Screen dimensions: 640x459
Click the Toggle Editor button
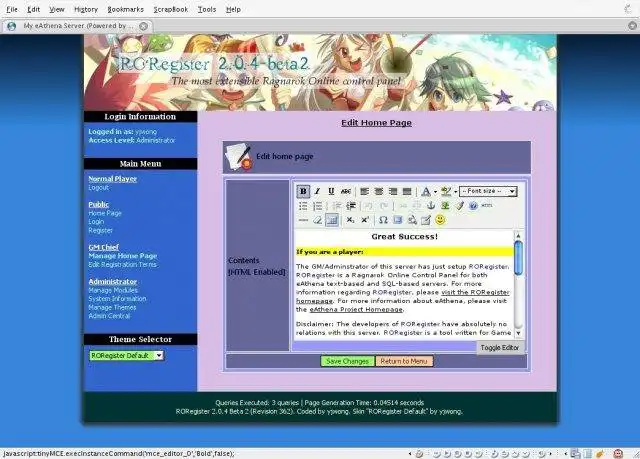[500, 348]
